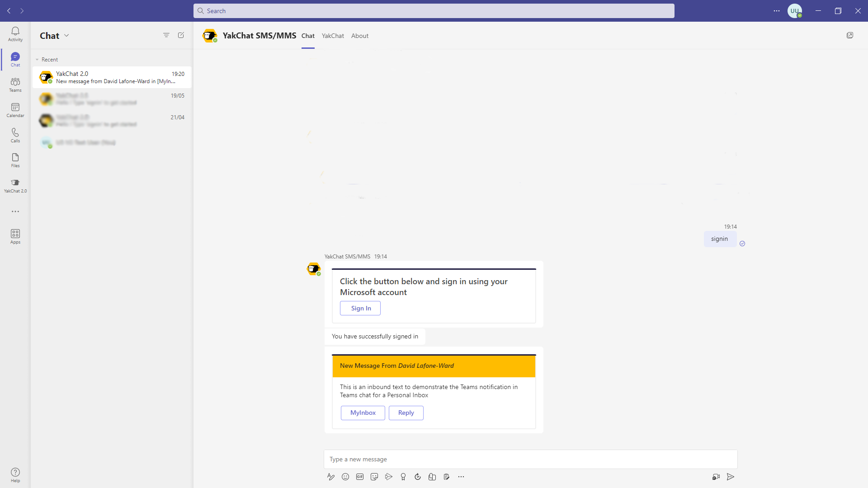Open the Teams section

coord(15,84)
